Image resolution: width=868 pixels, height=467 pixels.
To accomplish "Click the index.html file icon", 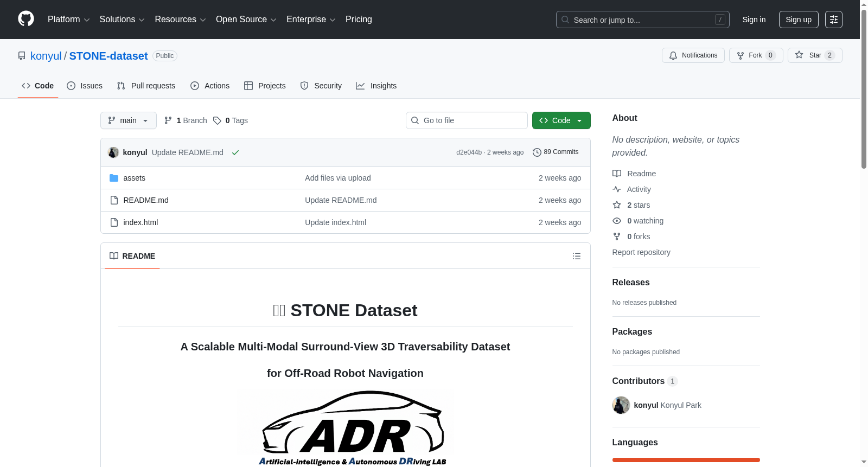I will pos(114,222).
